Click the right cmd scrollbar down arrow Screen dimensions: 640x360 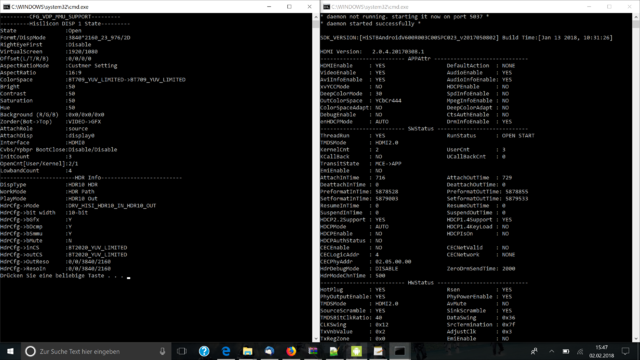[636, 339]
